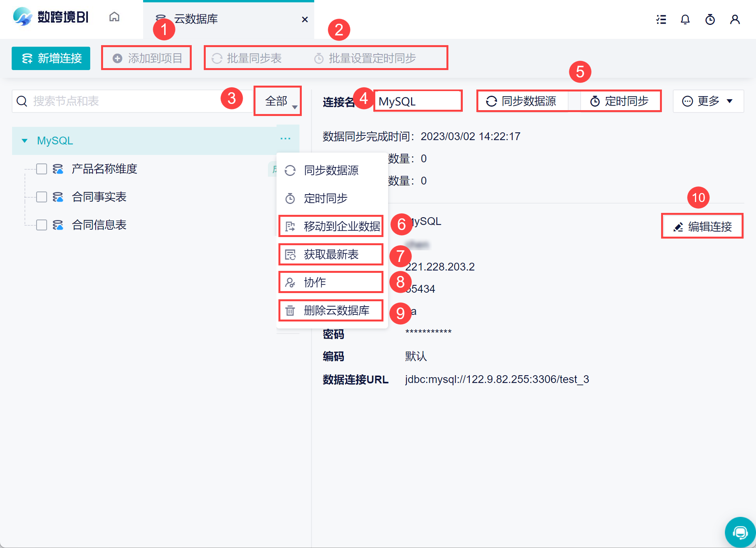Click MySQL node's three-dot more icon
Viewport: 756px width, 548px height.
point(285,139)
